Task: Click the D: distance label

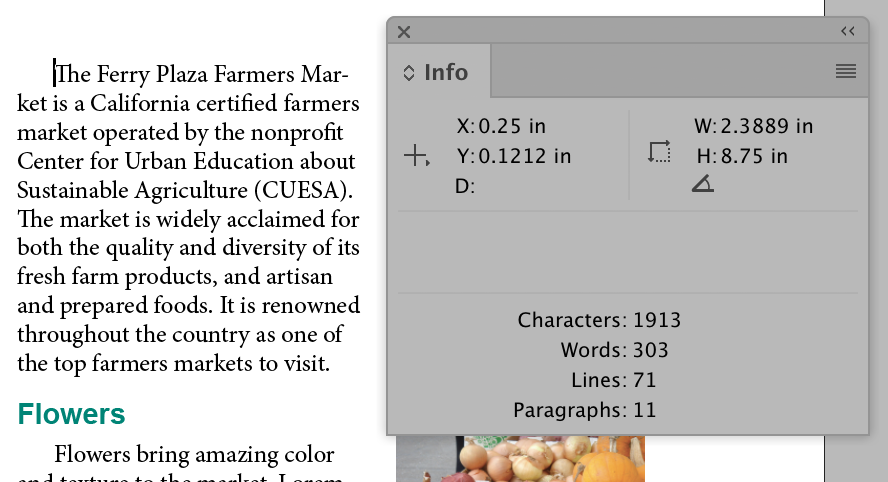Action: pos(465,186)
